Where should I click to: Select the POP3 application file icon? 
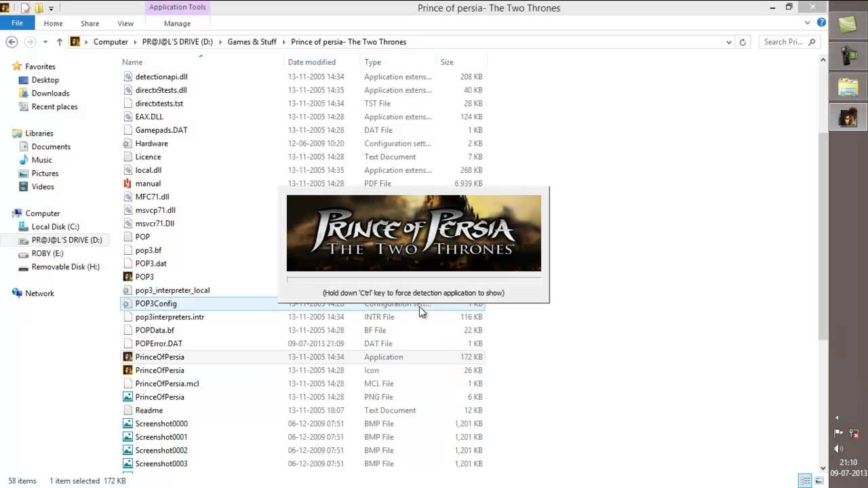click(127, 277)
